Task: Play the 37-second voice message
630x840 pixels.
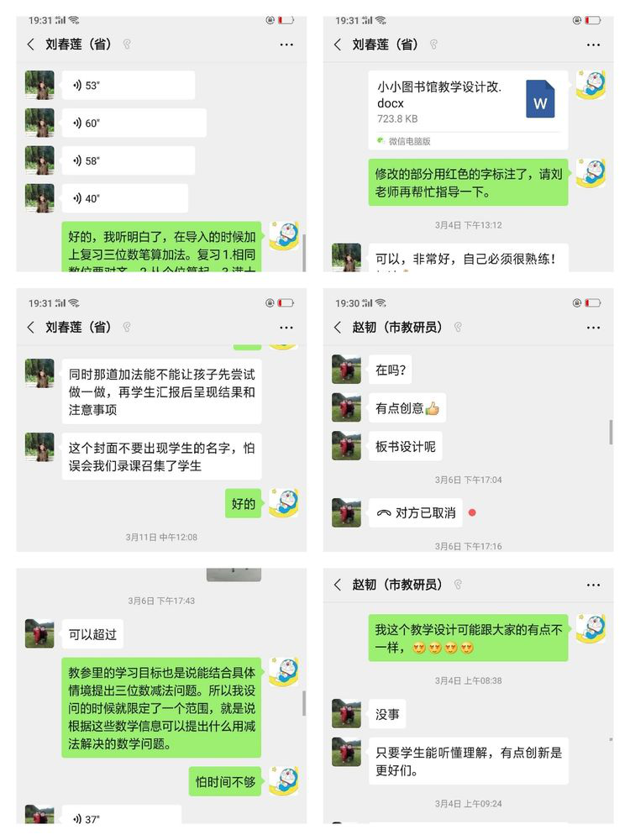Action: point(122,816)
